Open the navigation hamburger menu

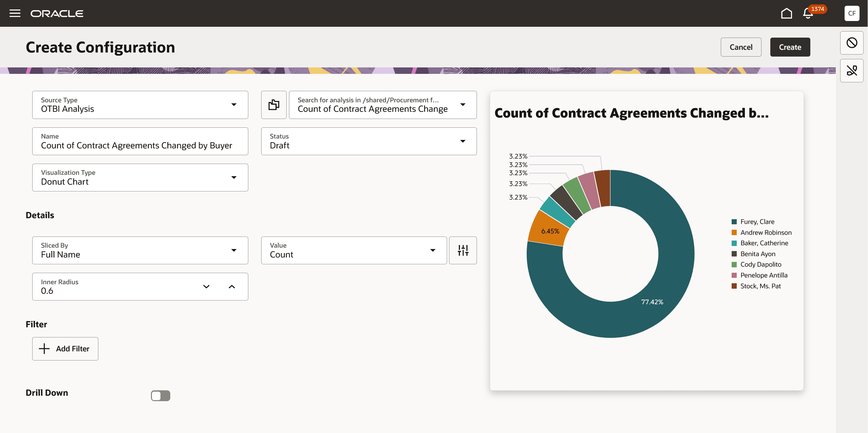(x=15, y=13)
